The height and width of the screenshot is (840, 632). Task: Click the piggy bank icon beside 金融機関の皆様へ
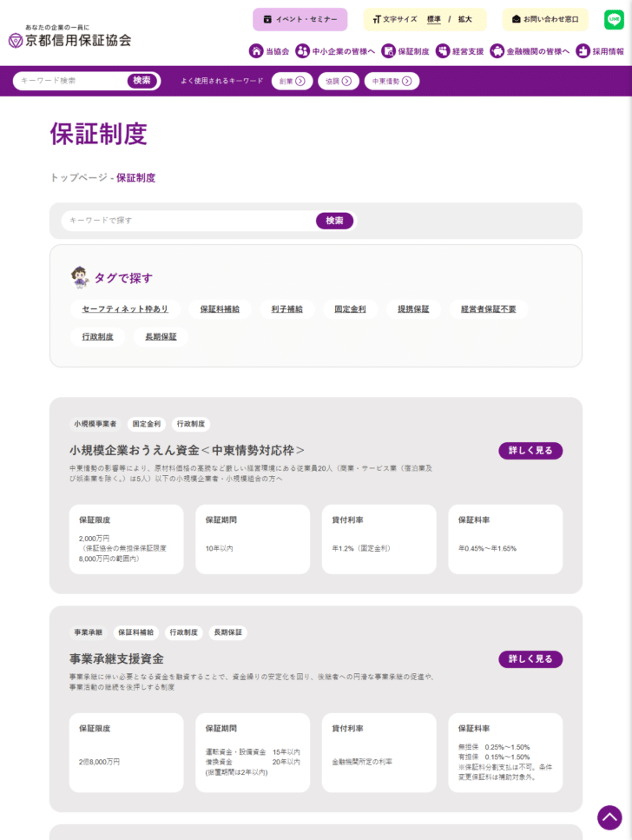tap(497, 51)
